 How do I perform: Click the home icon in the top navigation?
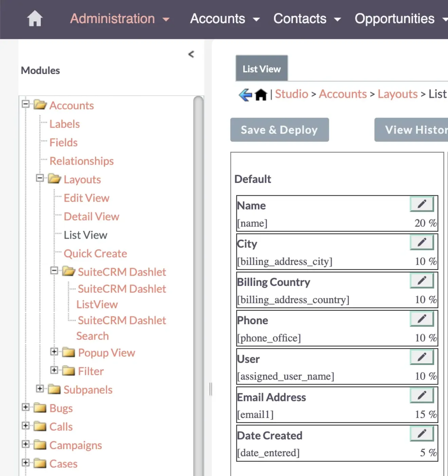[x=35, y=19]
